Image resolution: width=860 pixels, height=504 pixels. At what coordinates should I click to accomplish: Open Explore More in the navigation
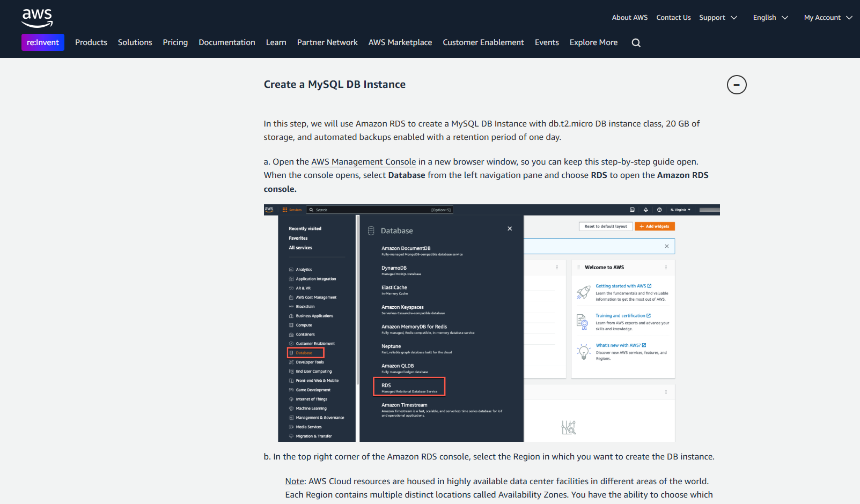point(593,42)
